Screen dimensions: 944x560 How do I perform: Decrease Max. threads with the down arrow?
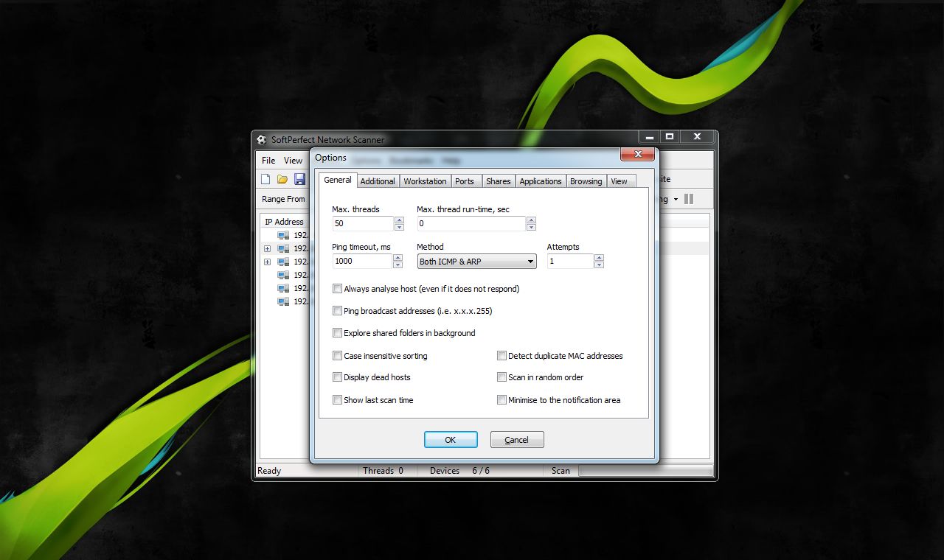coord(398,227)
